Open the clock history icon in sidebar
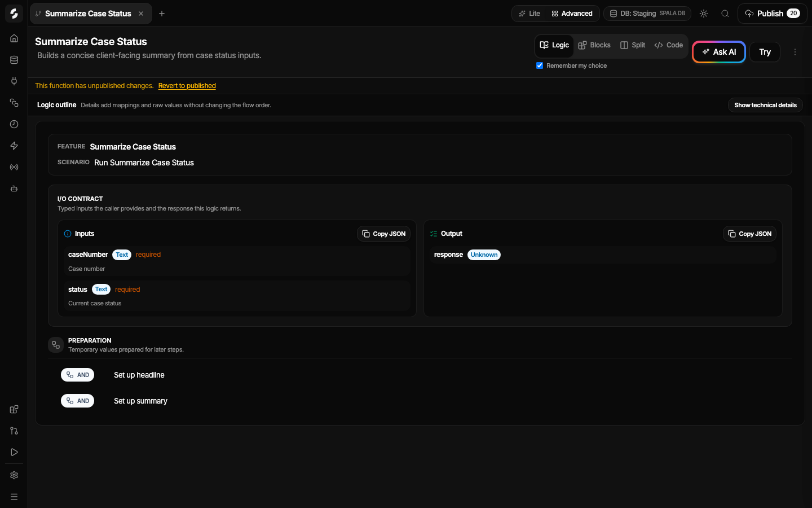 [14, 124]
